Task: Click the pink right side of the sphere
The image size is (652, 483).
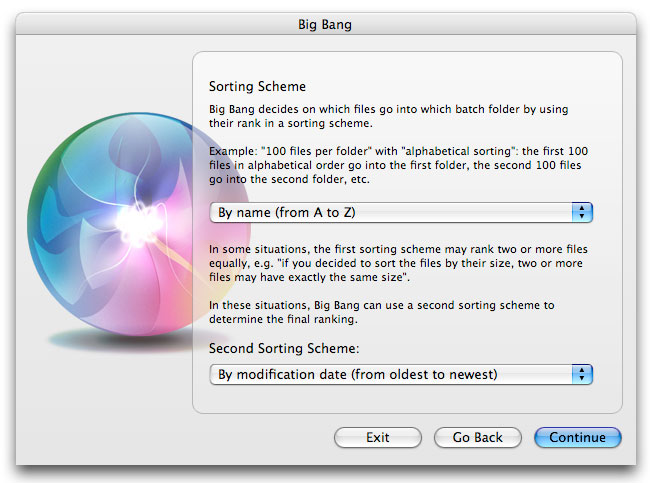Action: 185,240
